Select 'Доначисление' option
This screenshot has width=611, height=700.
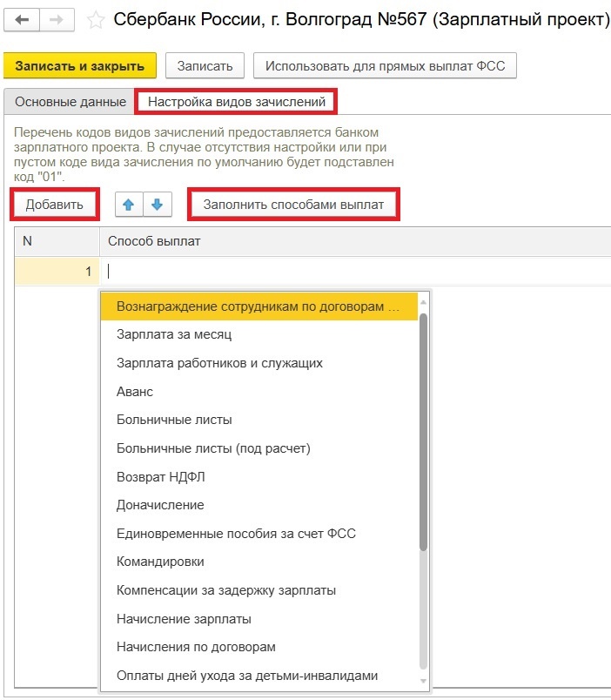click(258, 505)
